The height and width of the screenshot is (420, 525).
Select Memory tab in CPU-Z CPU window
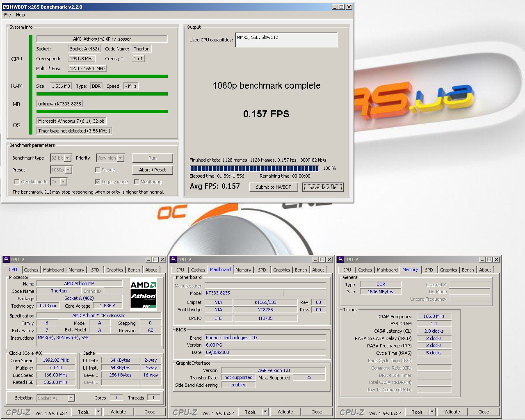click(76, 270)
